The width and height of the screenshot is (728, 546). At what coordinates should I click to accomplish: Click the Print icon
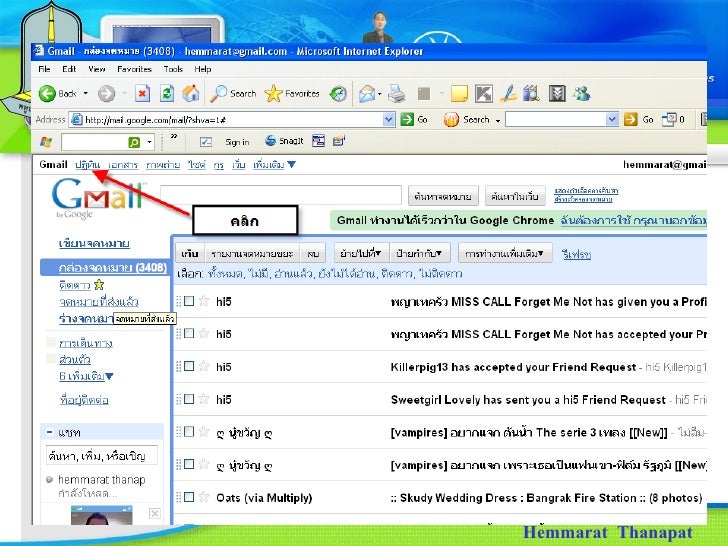396,94
